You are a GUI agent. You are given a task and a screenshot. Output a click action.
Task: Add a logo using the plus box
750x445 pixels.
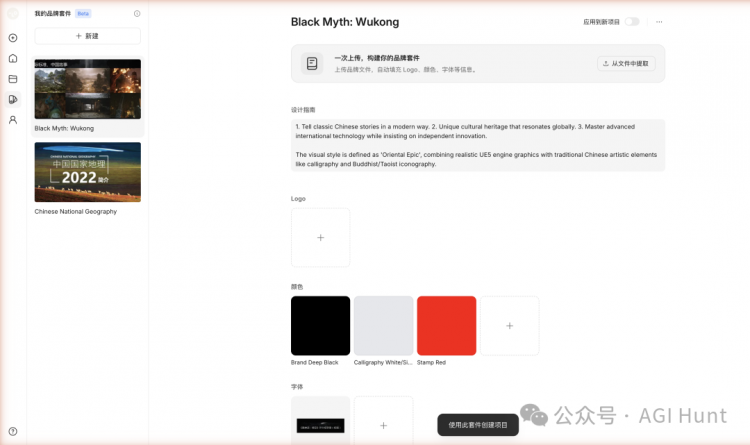320,237
